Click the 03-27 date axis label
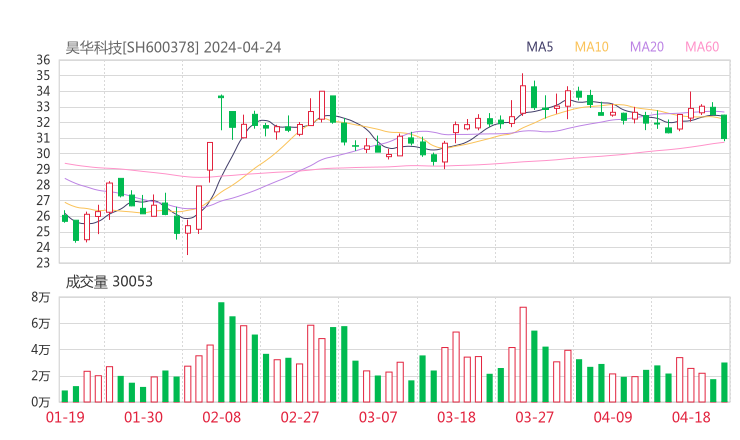The width and height of the screenshot is (740, 440). click(x=534, y=417)
